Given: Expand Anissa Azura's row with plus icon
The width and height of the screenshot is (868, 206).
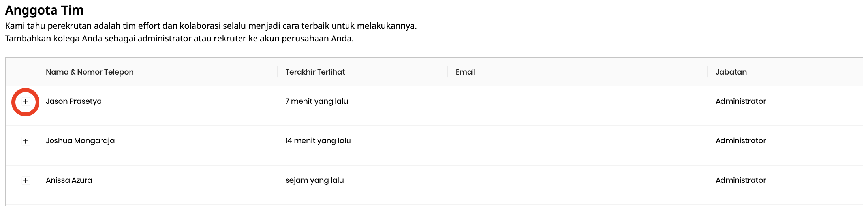Looking at the screenshot, I should click(x=26, y=181).
